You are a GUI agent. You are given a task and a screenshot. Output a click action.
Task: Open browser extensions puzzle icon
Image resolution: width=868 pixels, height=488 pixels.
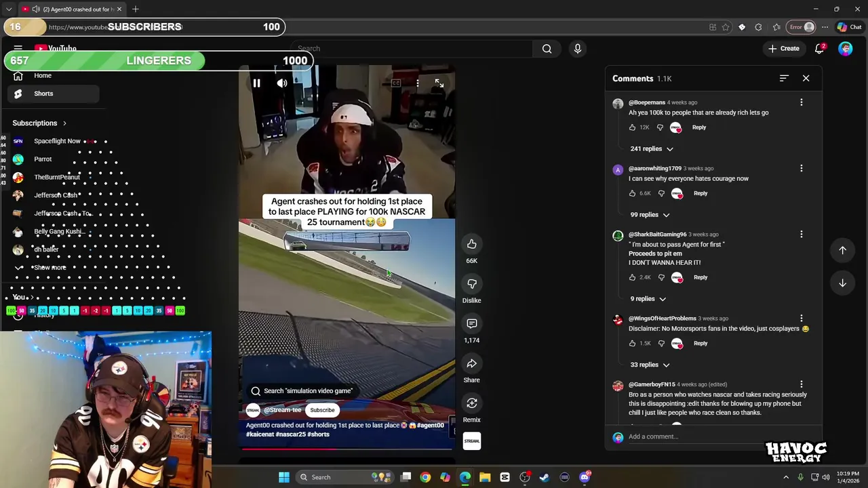pos(759,27)
